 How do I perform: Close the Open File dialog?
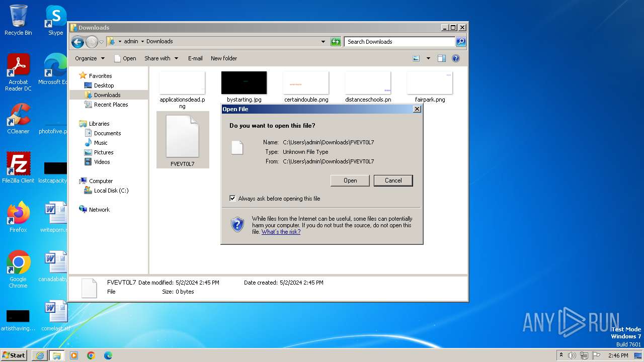pos(417,109)
